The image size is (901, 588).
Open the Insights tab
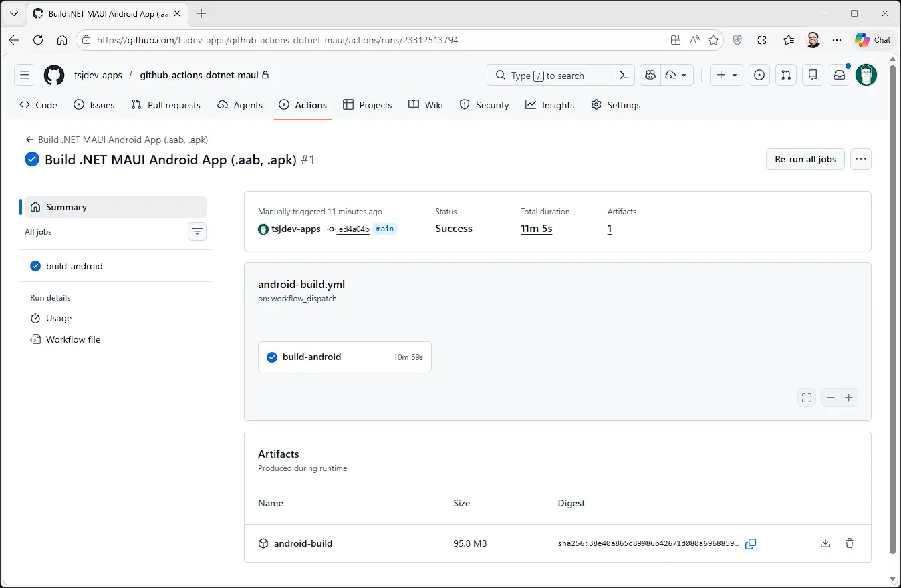[549, 105]
